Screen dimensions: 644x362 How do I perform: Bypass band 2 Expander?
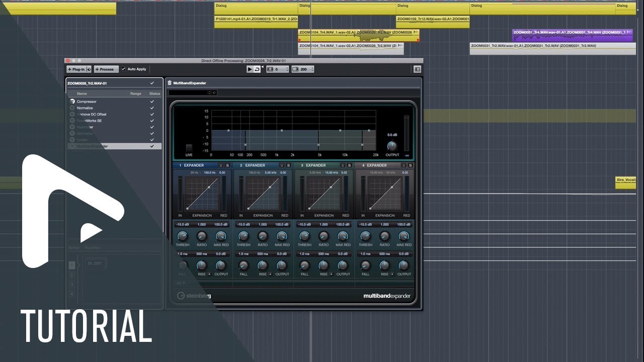coord(282,165)
